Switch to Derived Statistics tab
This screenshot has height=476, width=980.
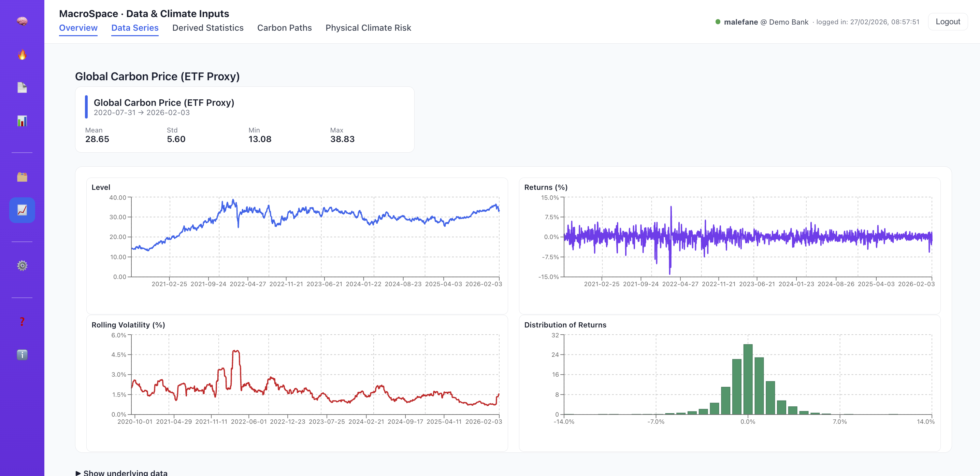208,28
